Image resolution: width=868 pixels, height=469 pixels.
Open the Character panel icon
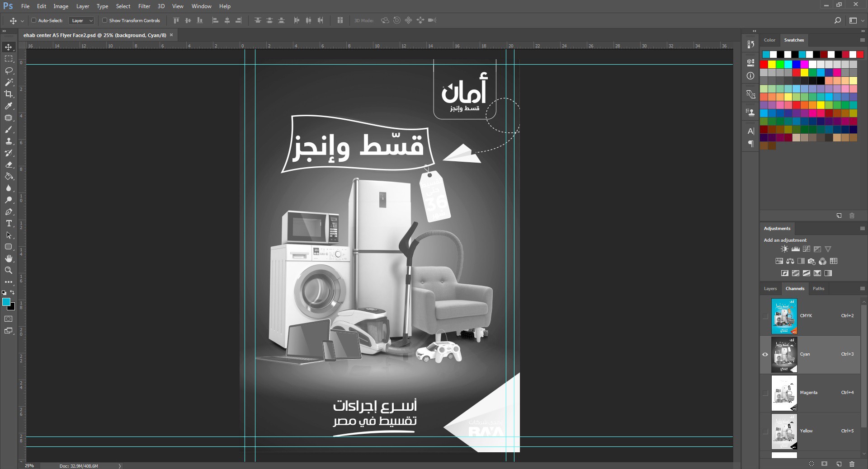pyautogui.click(x=750, y=131)
